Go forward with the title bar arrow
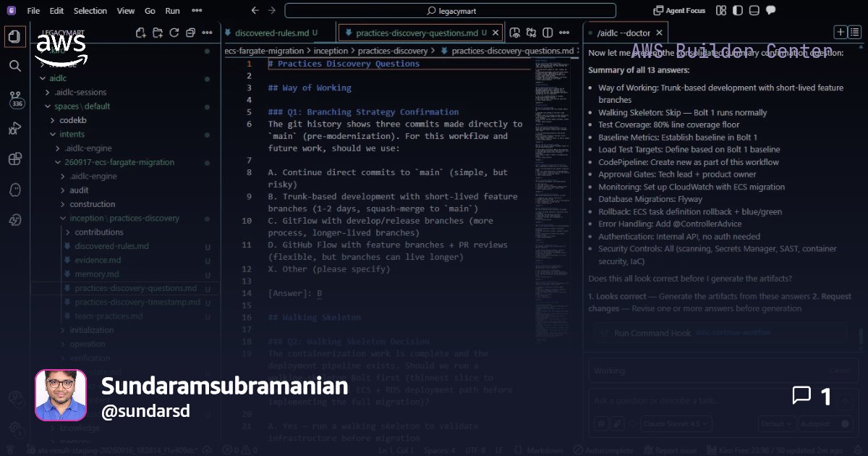868x456 pixels. [x=271, y=11]
